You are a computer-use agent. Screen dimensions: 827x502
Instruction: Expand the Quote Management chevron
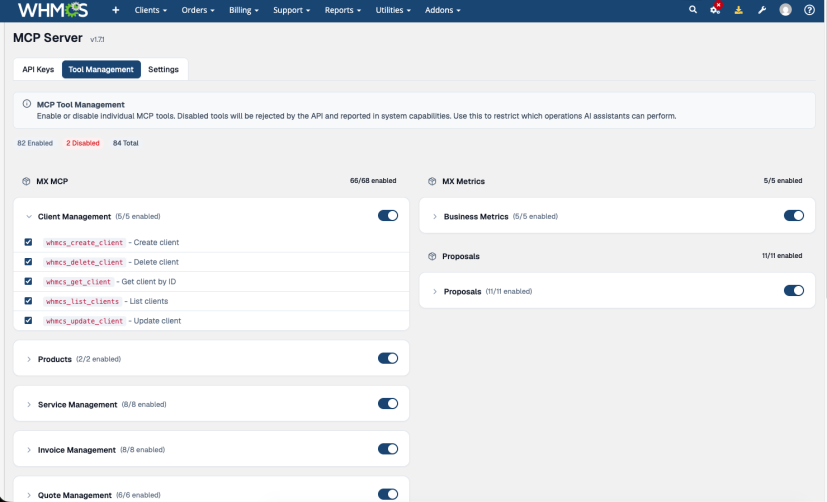pyautogui.click(x=29, y=495)
